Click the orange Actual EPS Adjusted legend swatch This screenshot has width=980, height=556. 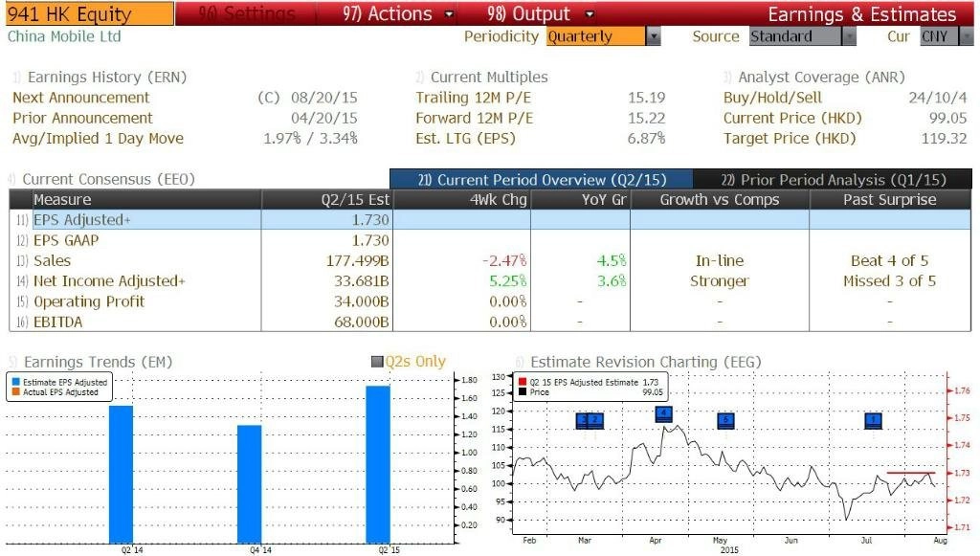point(15,391)
